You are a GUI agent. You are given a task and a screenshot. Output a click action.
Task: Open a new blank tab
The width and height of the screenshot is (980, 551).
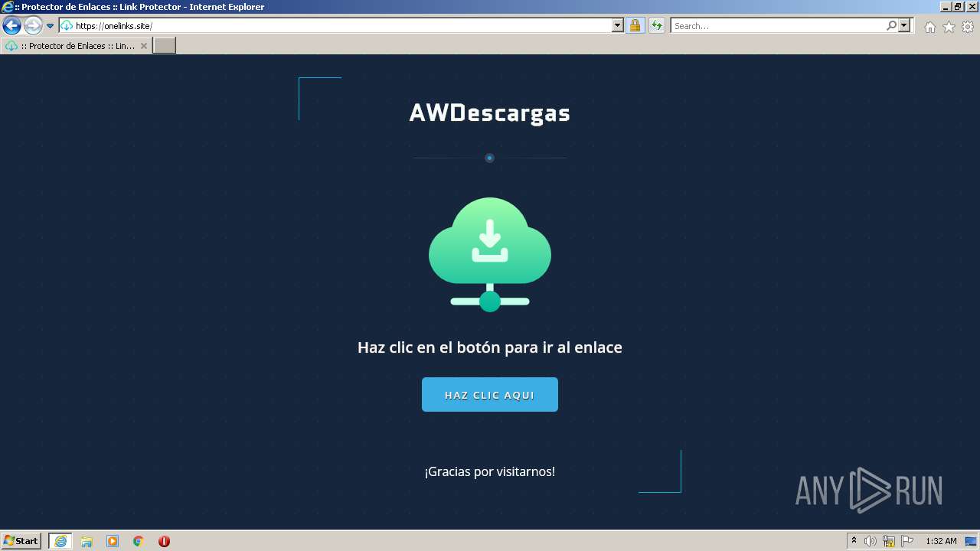coord(165,46)
